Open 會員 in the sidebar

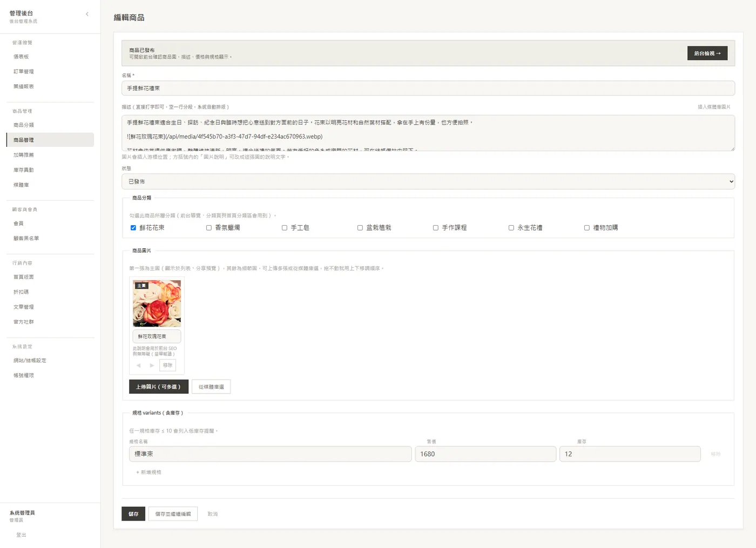(x=50, y=223)
